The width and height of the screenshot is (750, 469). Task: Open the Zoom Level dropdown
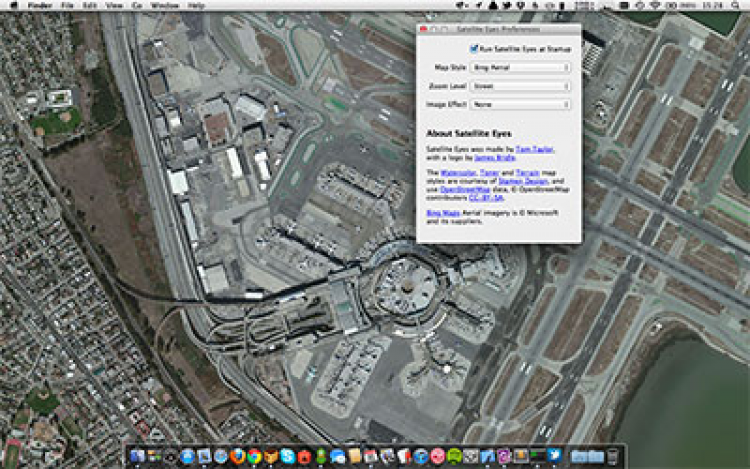pos(520,86)
